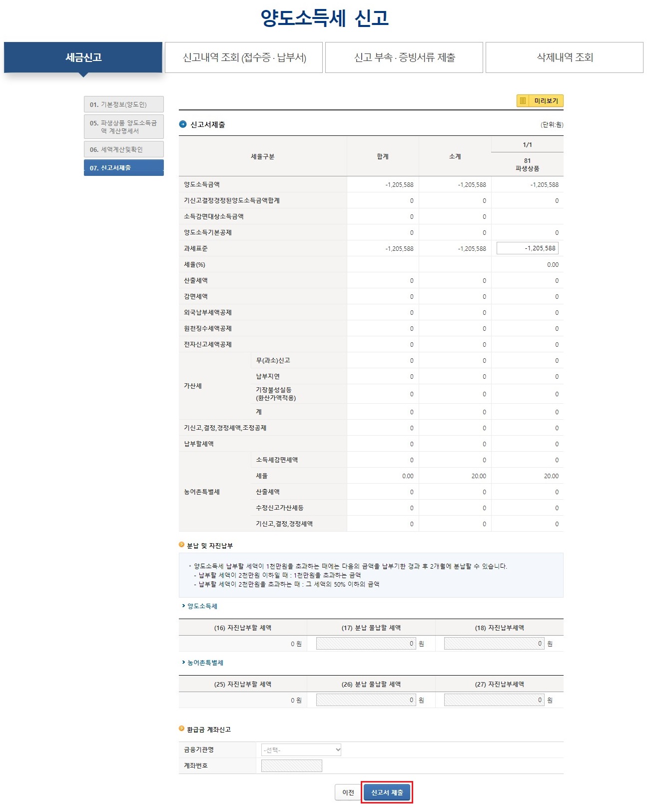This screenshot has height=812, width=650.
Task: Click the 미리보기 button
Action: pos(540,101)
